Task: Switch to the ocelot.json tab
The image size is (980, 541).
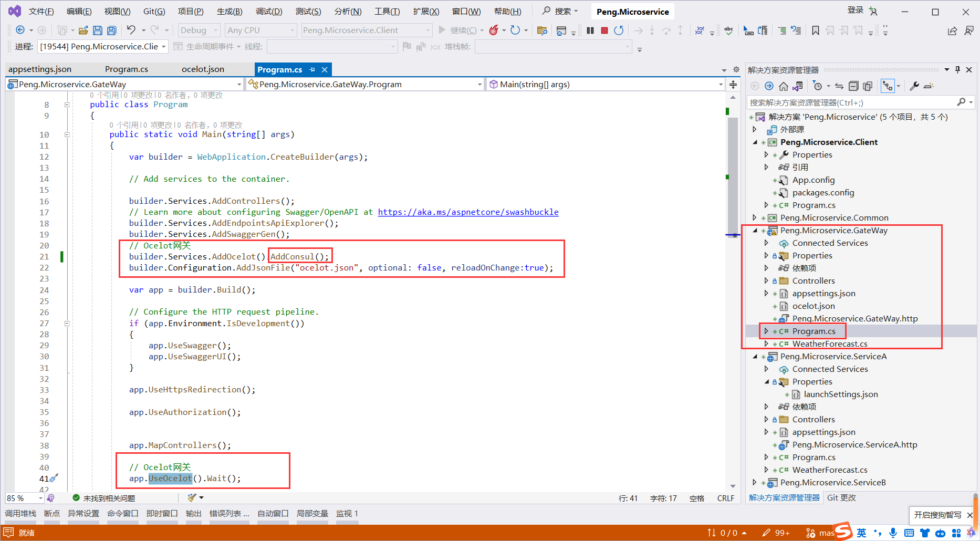Action: click(203, 69)
